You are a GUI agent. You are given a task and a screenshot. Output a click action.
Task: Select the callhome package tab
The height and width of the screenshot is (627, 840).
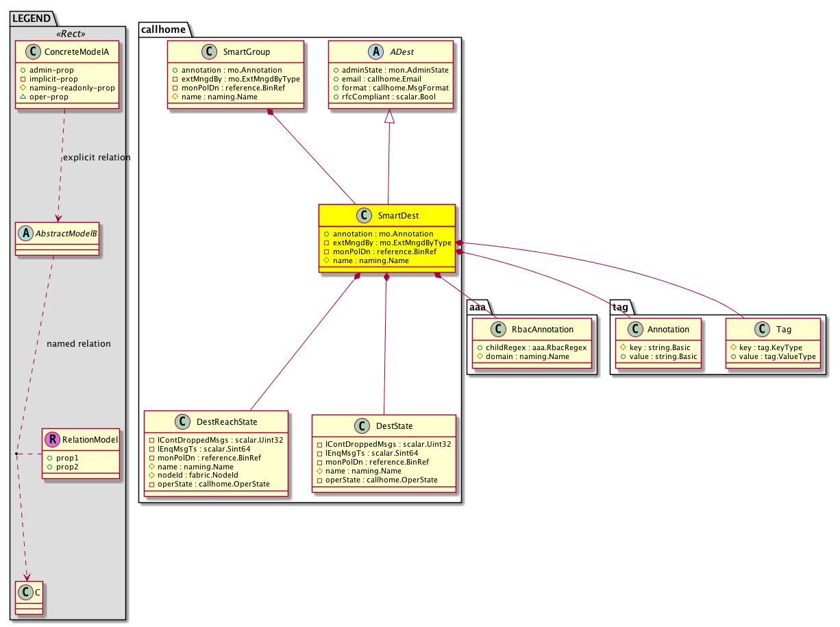164,29
